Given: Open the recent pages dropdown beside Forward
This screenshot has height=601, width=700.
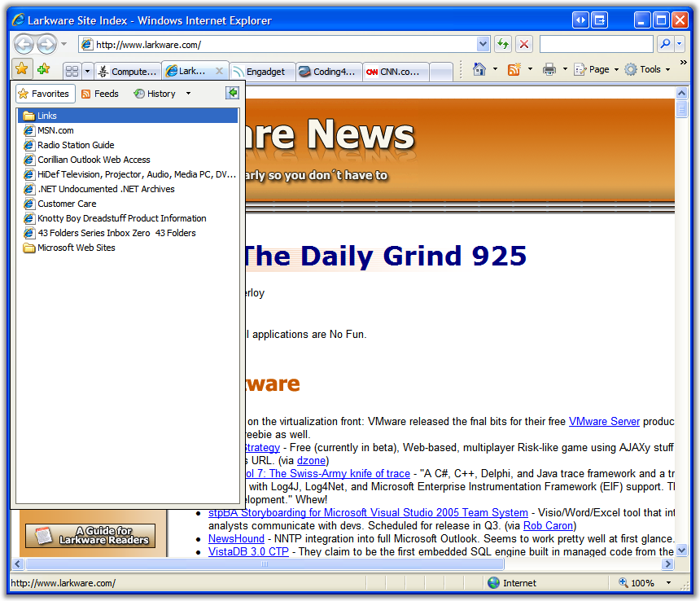Looking at the screenshot, I should point(64,44).
